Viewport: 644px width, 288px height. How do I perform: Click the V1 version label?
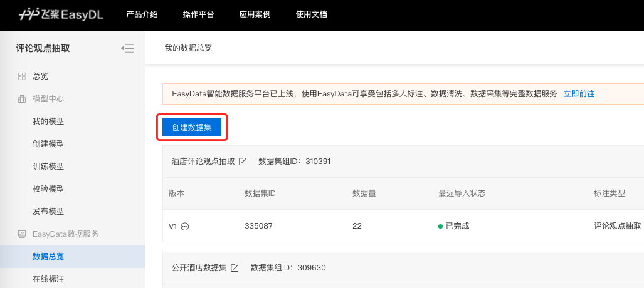[172, 226]
